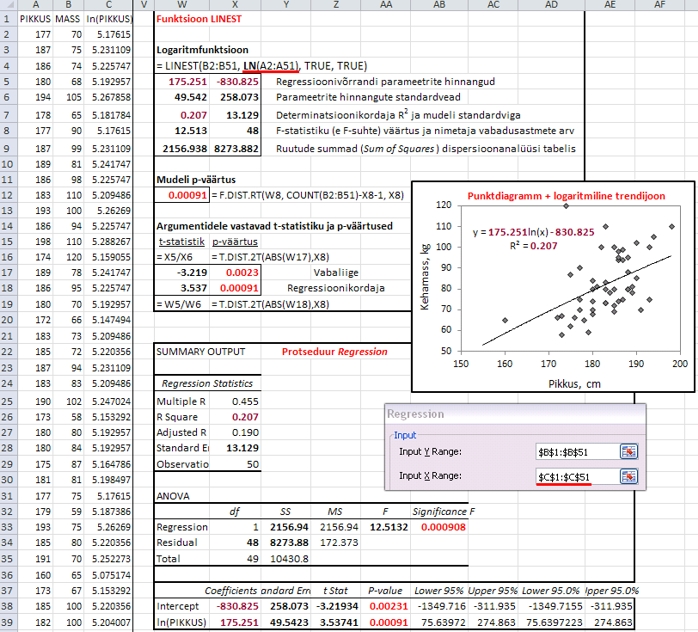Select t-statistic cell 3.537 in row 18
Screen dimensions: 698x632
point(182,288)
